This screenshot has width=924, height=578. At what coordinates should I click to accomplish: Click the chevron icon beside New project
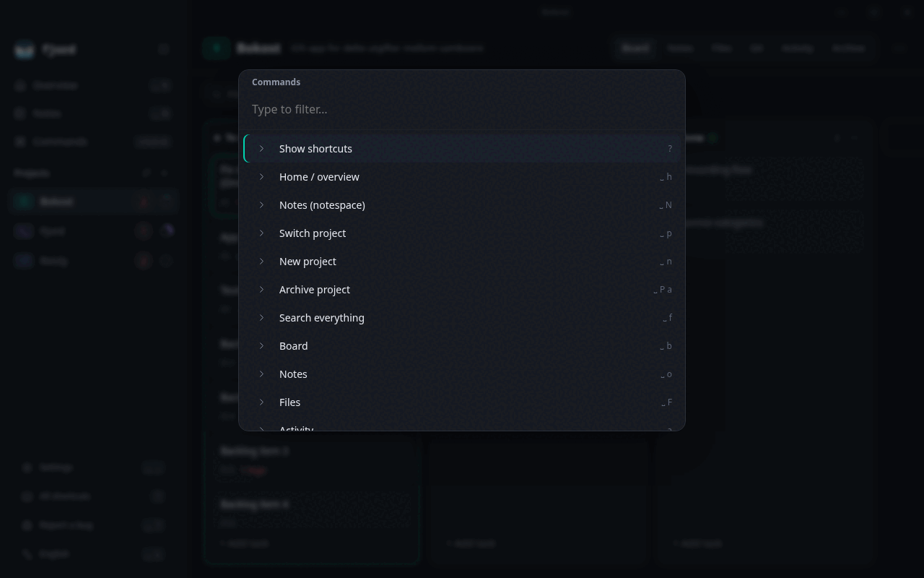coord(261,261)
